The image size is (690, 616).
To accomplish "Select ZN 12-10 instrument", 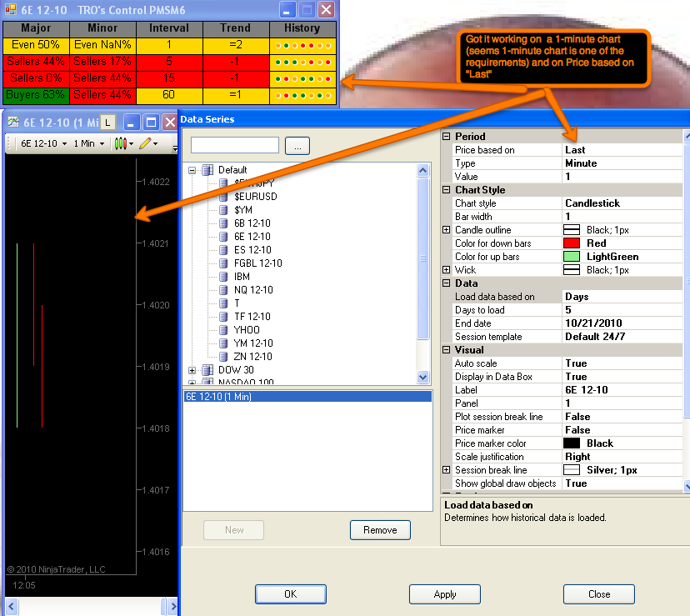I will tap(253, 357).
